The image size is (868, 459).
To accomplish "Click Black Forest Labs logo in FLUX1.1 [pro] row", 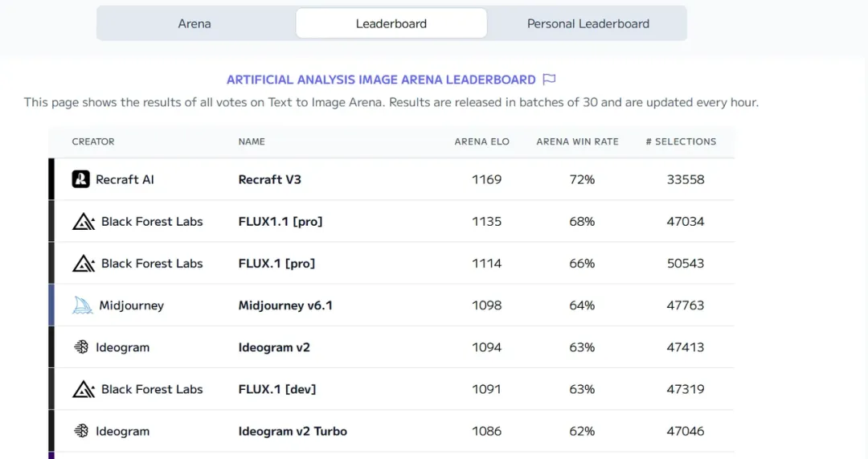I will (x=84, y=222).
